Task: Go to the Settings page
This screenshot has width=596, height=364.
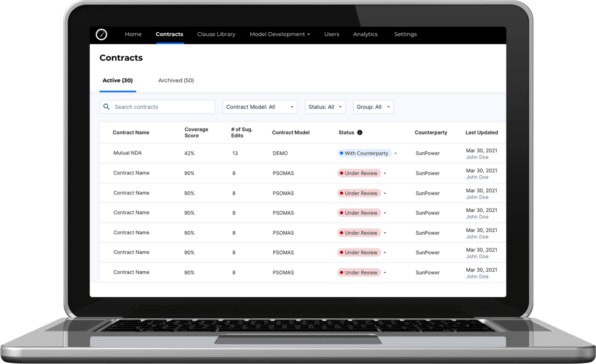Action: (x=405, y=34)
